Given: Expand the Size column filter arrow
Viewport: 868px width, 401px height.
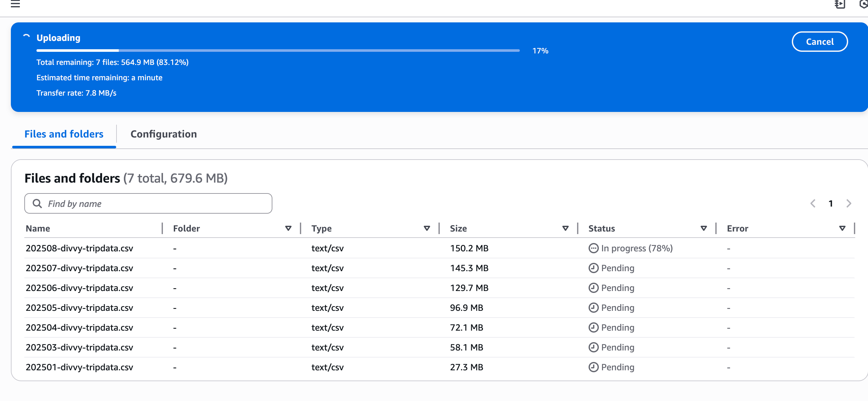Looking at the screenshot, I should click(x=565, y=228).
